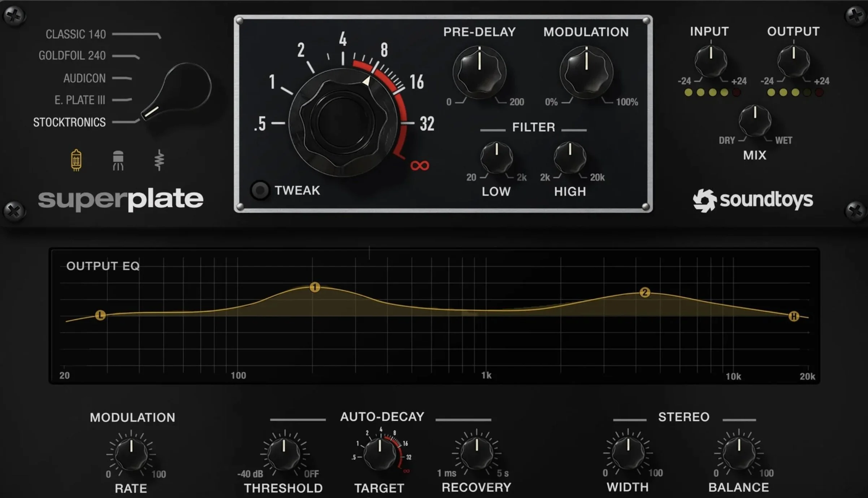
Task: Click the Soundtoys logo
Action: [x=753, y=200]
